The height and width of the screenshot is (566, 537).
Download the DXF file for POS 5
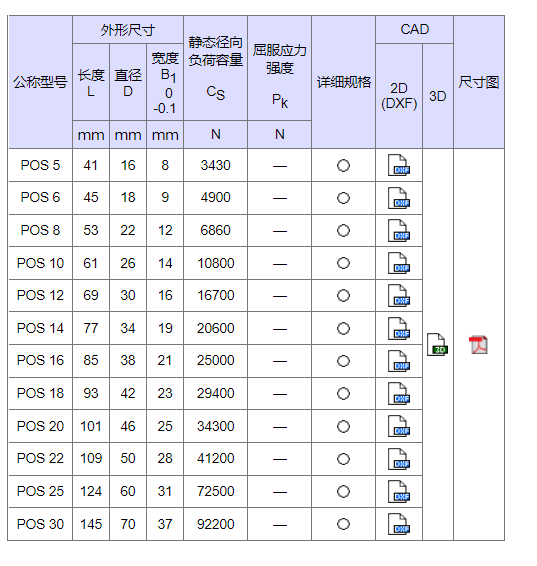[x=399, y=165]
